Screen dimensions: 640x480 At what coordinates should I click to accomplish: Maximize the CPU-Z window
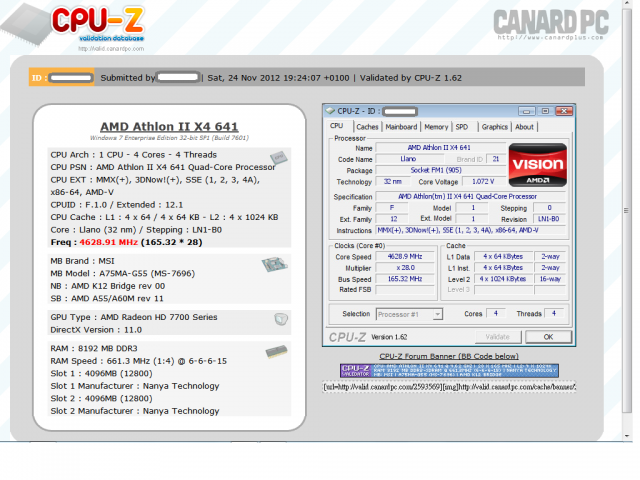point(545,111)
